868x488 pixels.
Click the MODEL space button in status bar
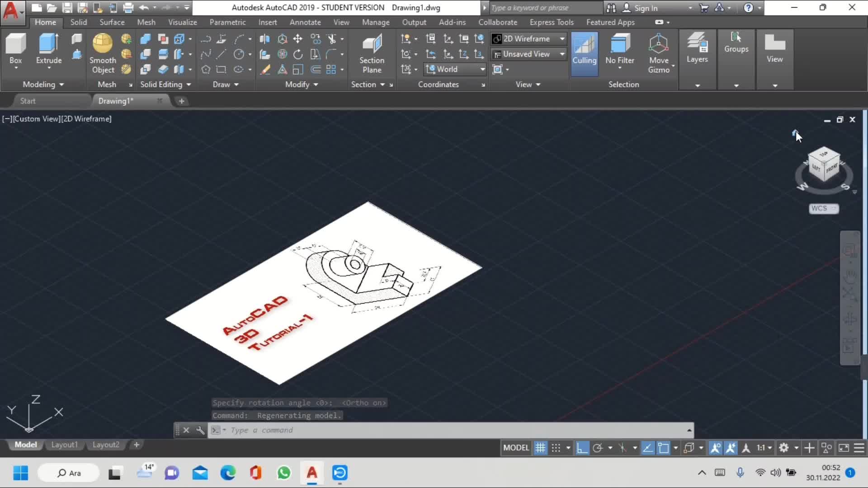516,448
